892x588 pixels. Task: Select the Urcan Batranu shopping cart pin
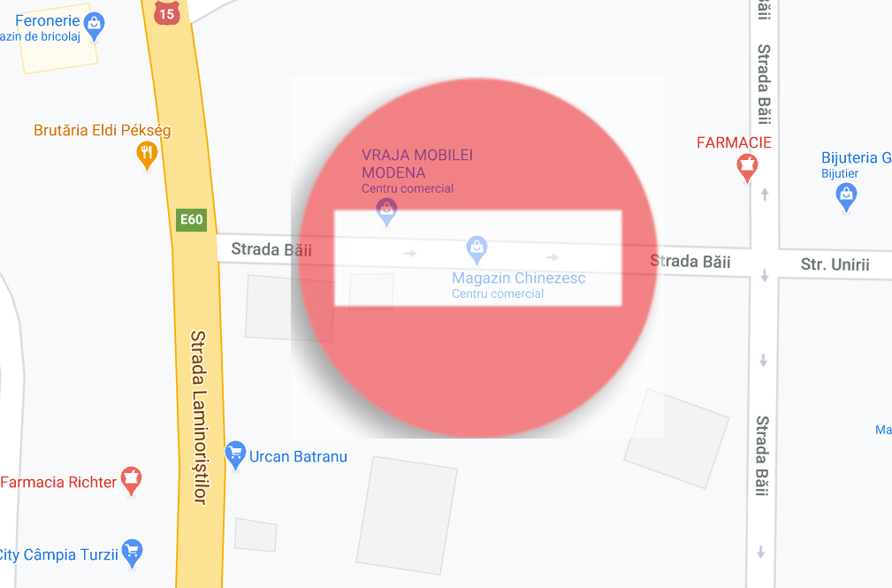(235, 455)
